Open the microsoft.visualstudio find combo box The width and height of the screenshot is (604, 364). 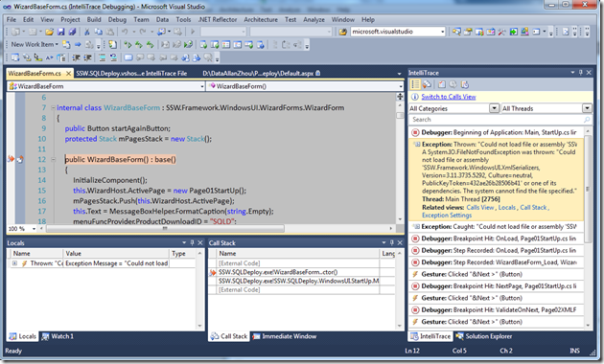coord(442,32)
